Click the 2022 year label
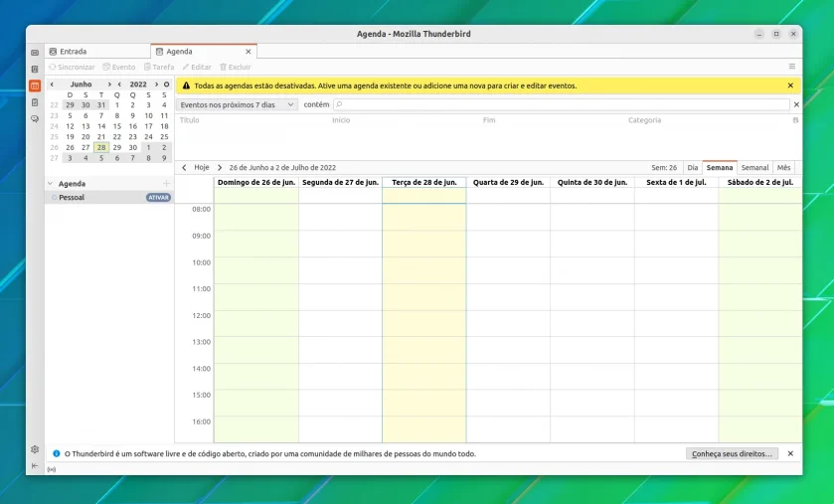This screenshot has height=504, width=835. pos(138,84)
